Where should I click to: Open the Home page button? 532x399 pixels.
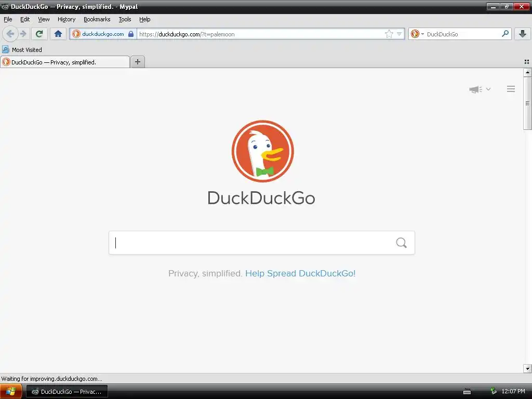58,34
